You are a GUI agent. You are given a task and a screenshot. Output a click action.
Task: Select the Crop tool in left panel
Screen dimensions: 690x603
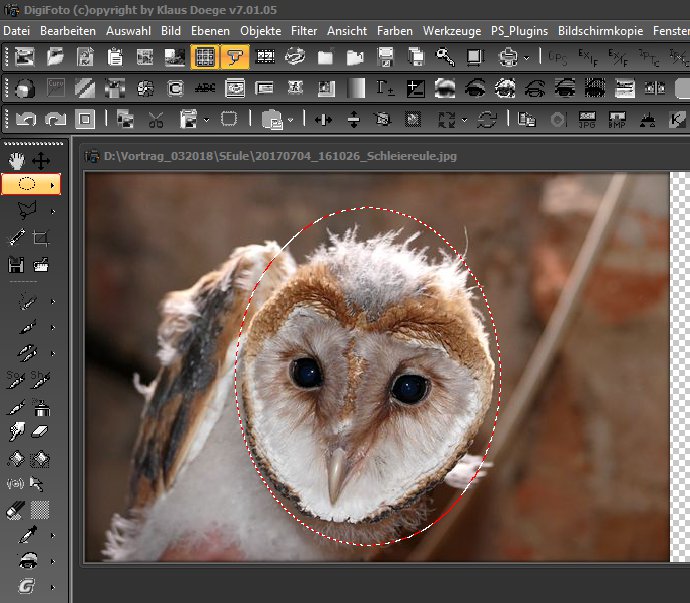pyautogui.click(x=41, y=238)
